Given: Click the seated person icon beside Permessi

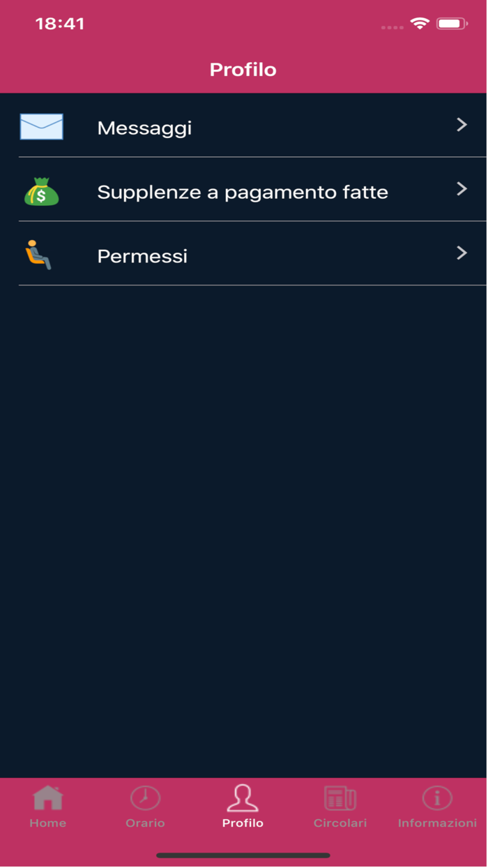Looking at the screenshot, I should coord(41,254).
